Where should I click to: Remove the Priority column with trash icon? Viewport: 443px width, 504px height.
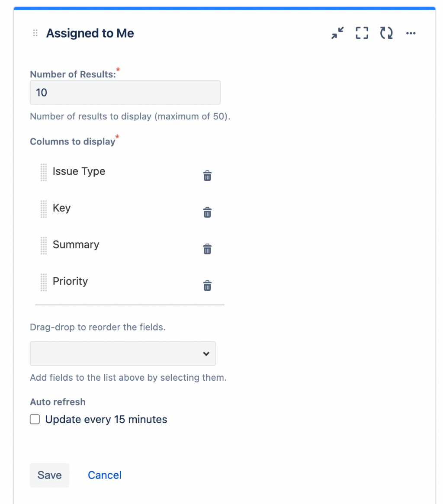tap(207, 286)
